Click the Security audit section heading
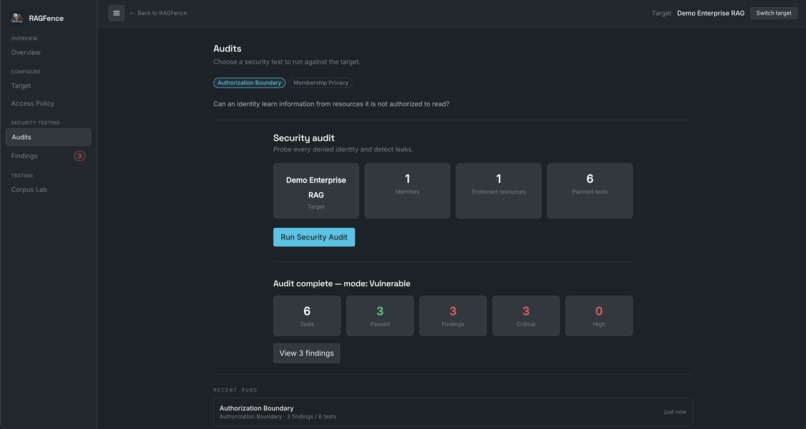This screenshot has height=429, width=806. (x=304, y=138)
